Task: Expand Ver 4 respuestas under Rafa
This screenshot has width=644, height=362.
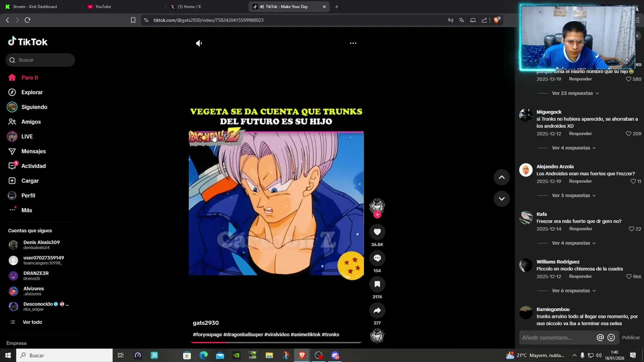Action: (574, 243)
